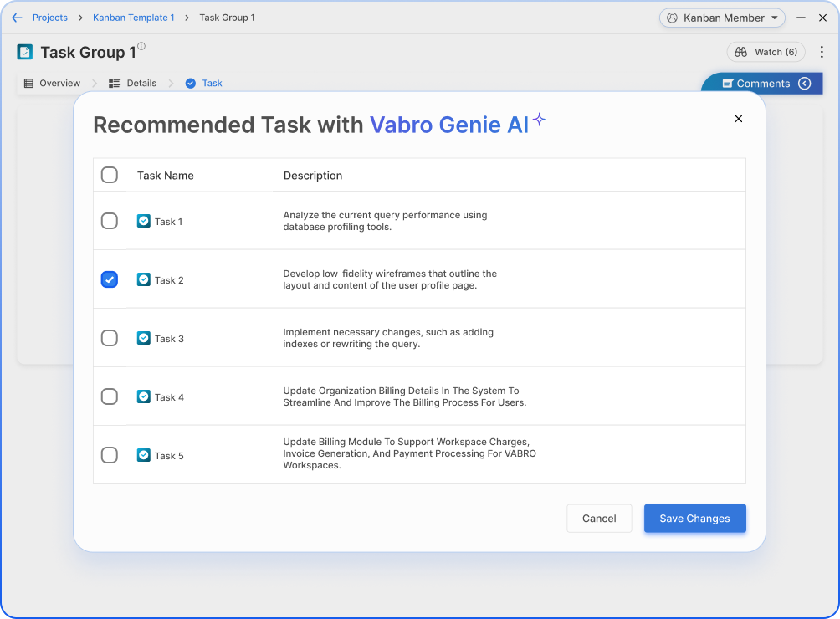Viewport: 840px width, 619px height.
Task: Open the three-dot more options menu
Action: (822, 52)
